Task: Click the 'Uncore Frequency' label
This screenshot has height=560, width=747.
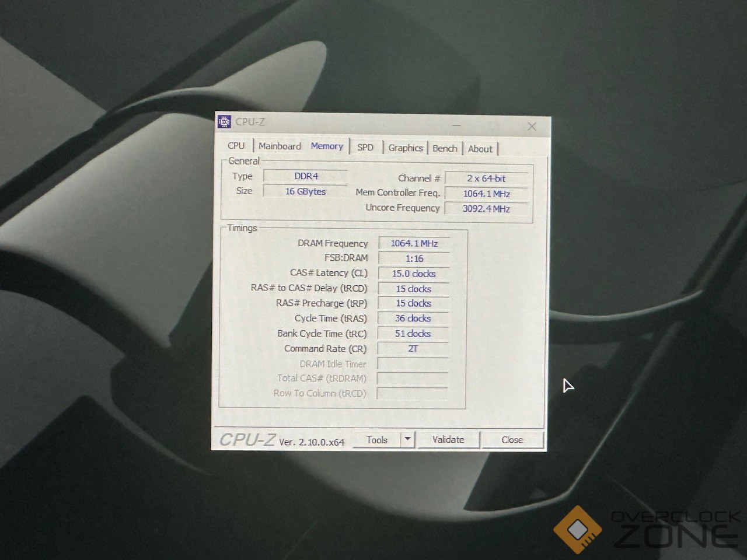Action: 402,208
